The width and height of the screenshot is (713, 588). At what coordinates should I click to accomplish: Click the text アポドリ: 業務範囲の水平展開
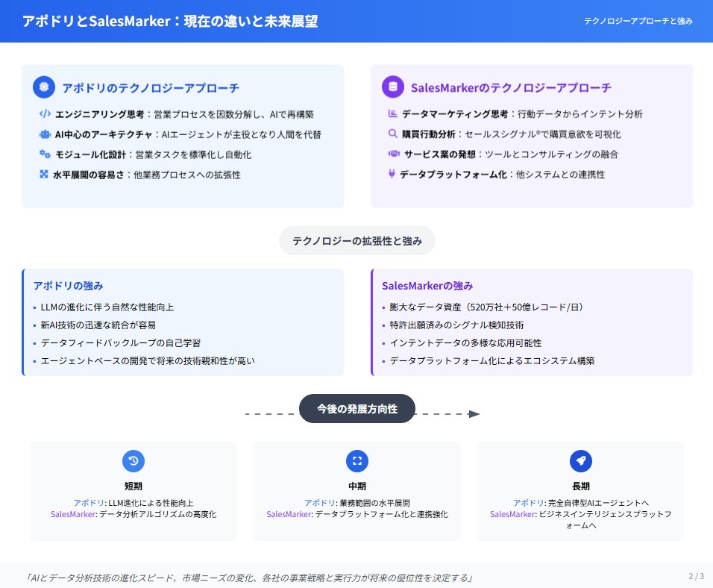tap(357, 503)
